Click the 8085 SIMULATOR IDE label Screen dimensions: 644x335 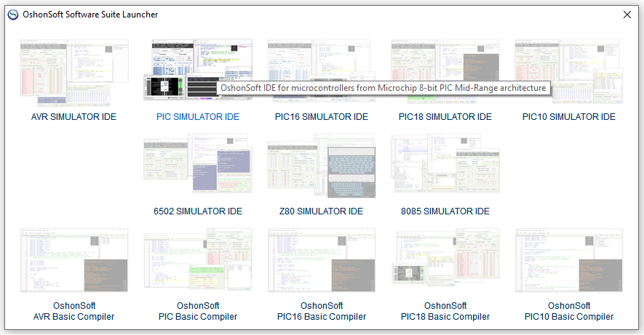click(445, 211)
